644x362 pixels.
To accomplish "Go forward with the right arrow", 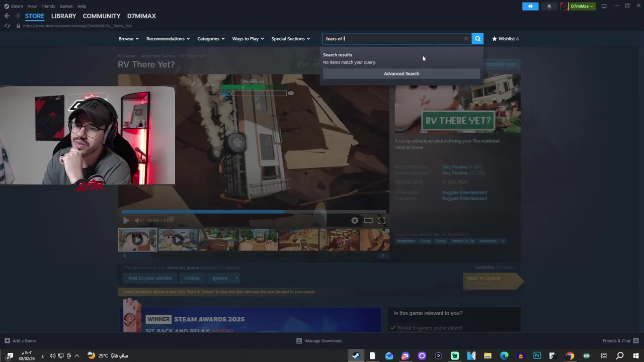I will click(x=18, y=16).
